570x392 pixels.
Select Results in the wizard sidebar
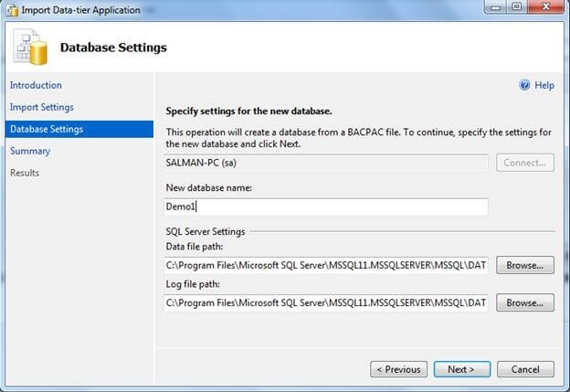(25, 173)
